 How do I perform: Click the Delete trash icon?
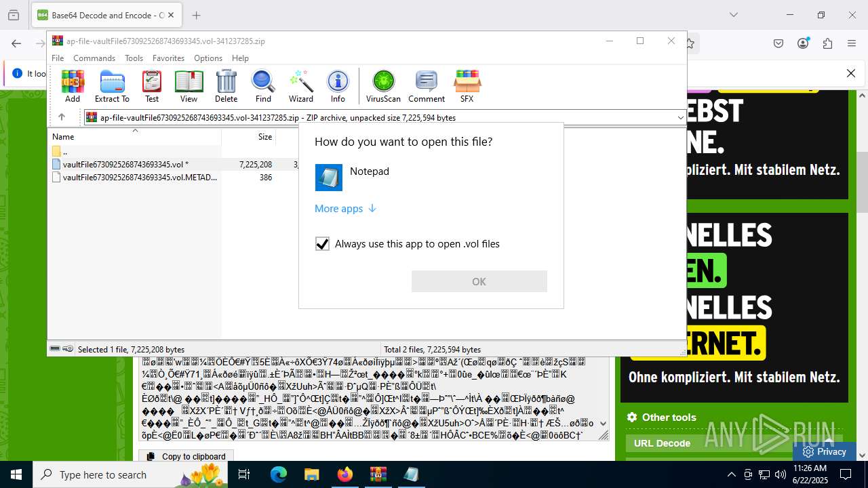tap(226, 86)
